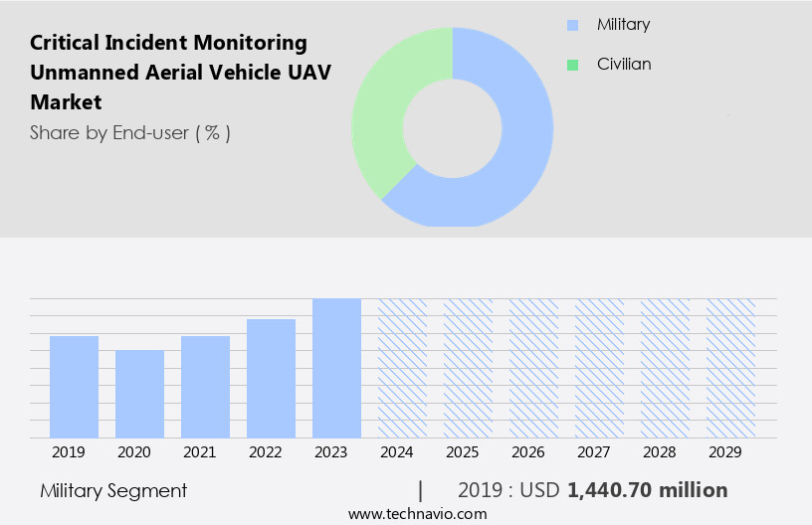
Task: Click the tallest 2023 bar
Action: pyautogui.click(x=336, y=368)
